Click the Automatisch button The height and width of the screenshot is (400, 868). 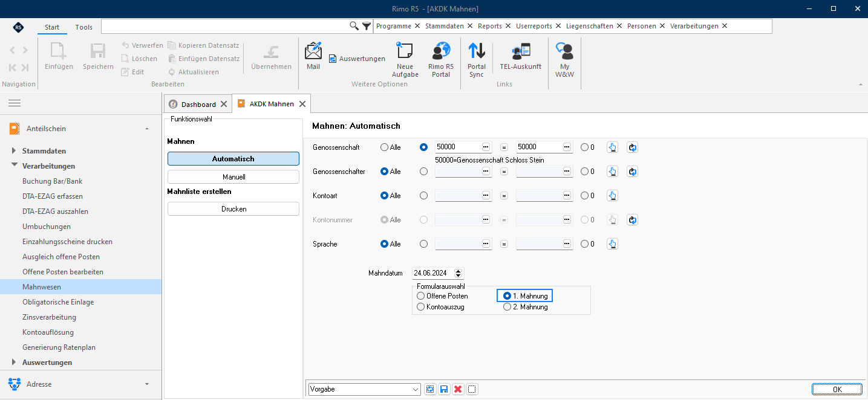pyautogui.click(x=233, y=158)
